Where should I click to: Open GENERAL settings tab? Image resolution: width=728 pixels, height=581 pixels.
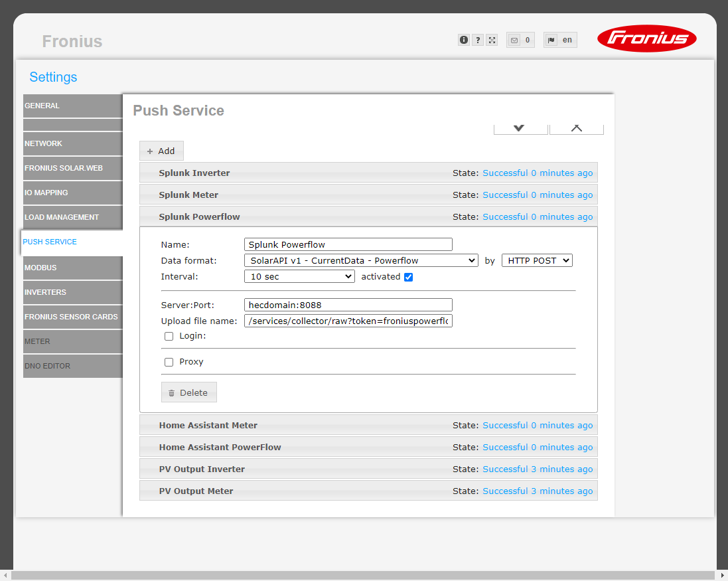(73, 106)
